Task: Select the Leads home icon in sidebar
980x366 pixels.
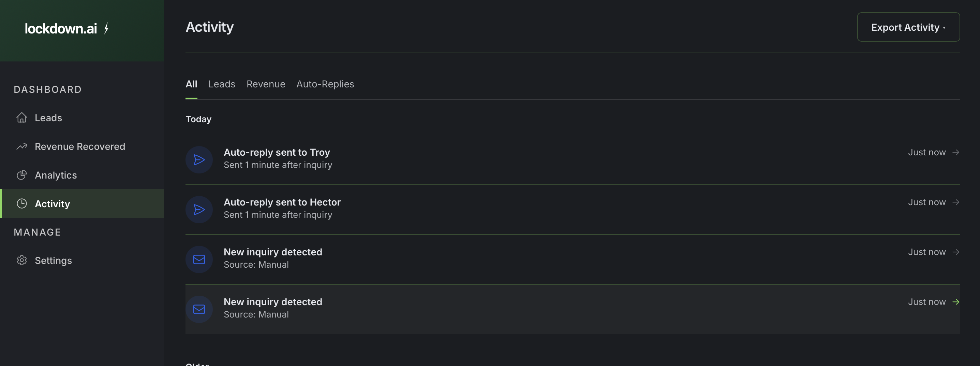Action: click(22, 118)
